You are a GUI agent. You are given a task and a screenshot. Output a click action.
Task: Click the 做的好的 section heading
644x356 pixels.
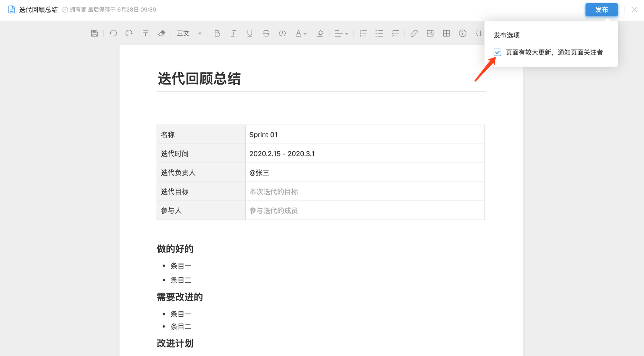[175, 249]
